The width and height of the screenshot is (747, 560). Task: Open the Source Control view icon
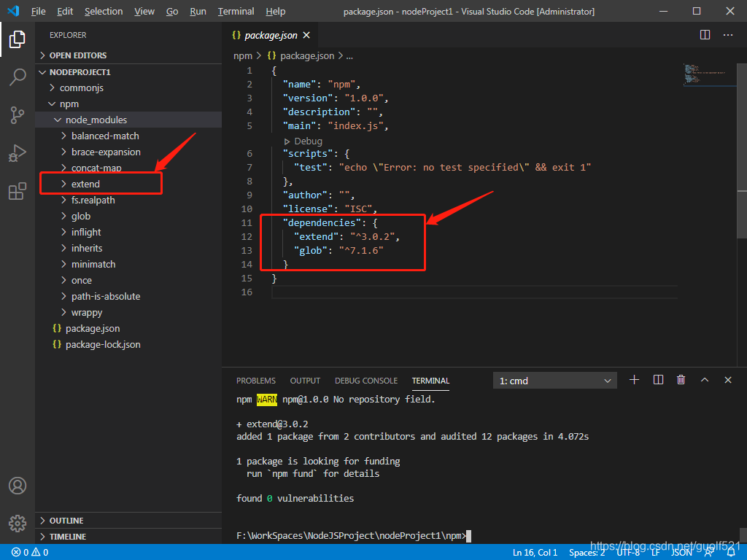[x=18, y=115]
